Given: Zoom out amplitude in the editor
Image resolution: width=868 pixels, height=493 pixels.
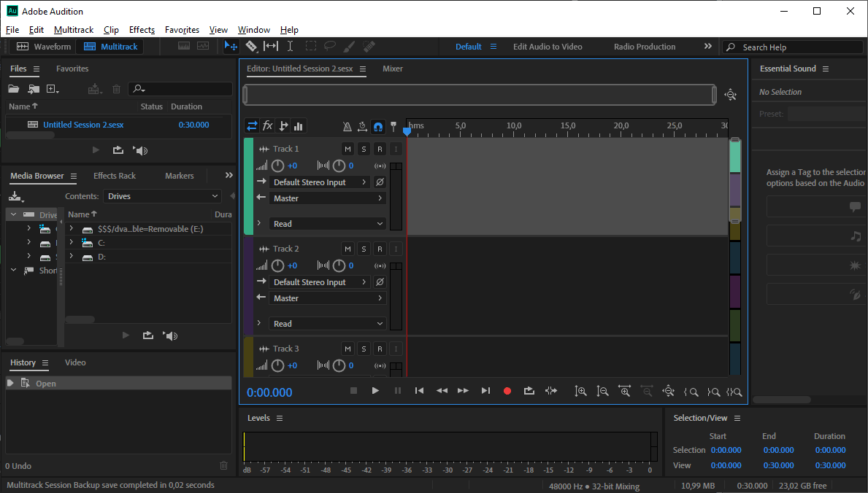Looking at the screenshot, I should pos(602,391).
